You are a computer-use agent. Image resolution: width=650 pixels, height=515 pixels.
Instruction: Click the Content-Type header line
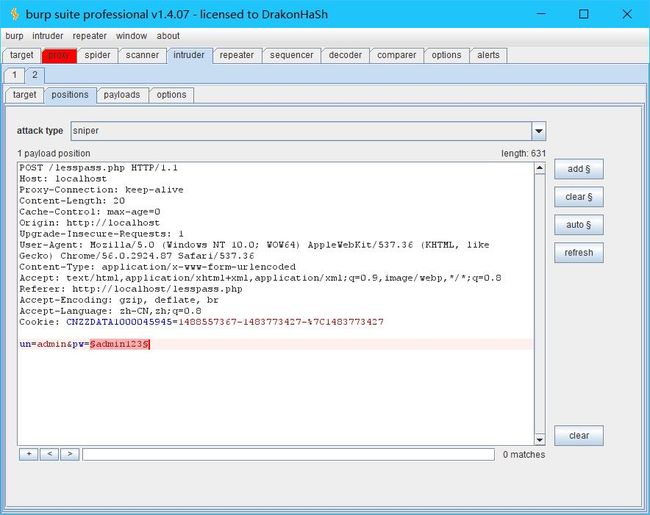pos(158,267)
